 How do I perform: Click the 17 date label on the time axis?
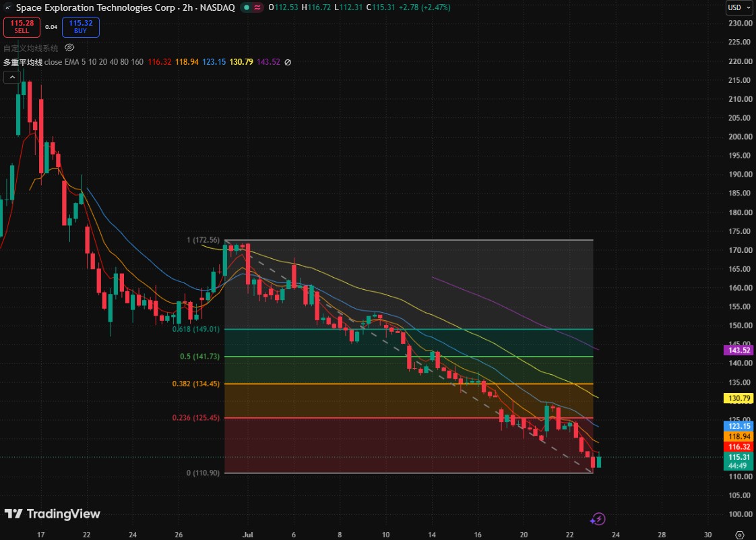click(x=41, y=535)
